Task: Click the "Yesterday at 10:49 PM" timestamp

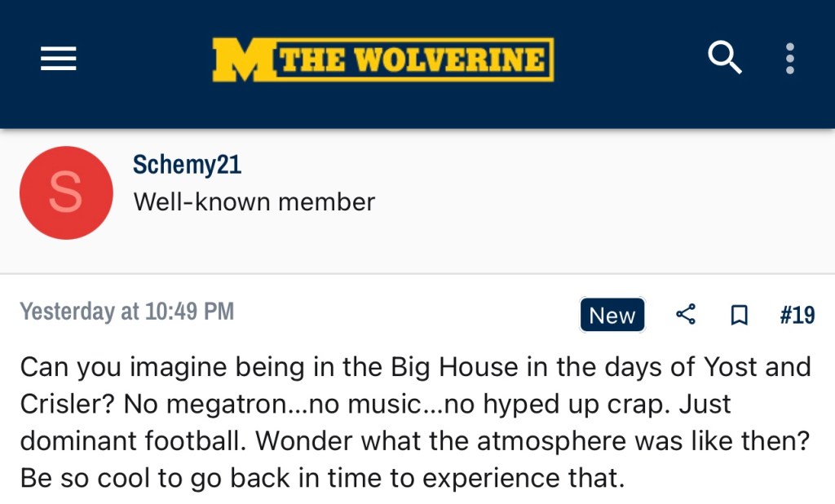Action: (126, 312)
